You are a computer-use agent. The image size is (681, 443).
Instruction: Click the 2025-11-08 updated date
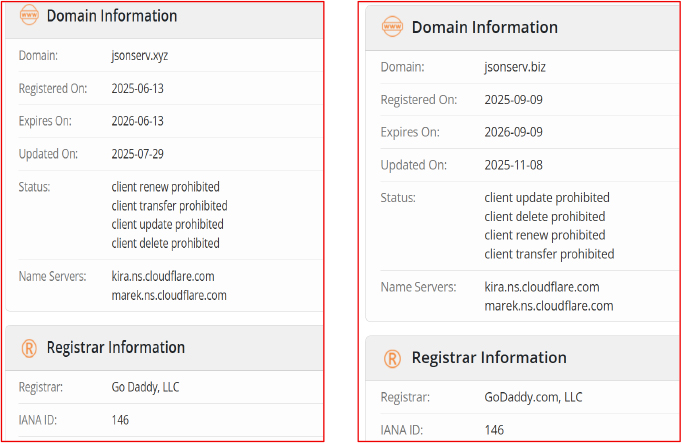(x=513, y=165)
